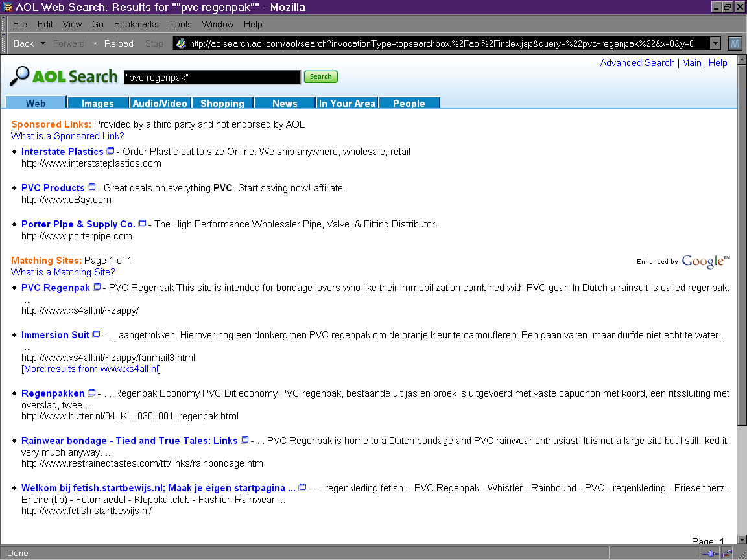Viewport: 747px width, 560px height.
Task: Switch to the In Your Area tab
Action: tap(347, 103)
